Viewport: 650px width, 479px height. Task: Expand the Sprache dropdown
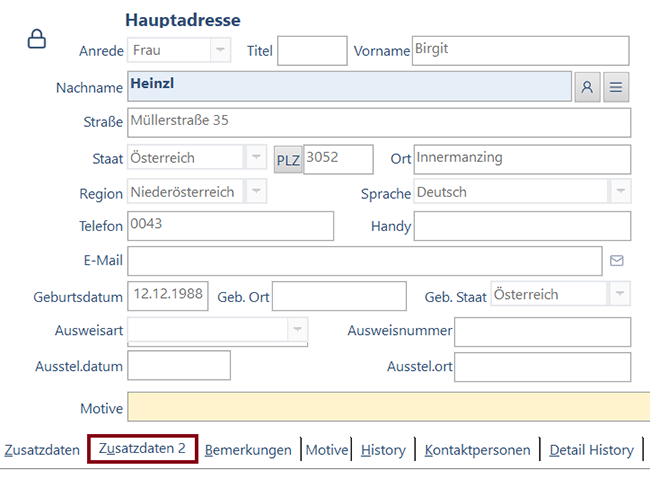pos(620,192)
